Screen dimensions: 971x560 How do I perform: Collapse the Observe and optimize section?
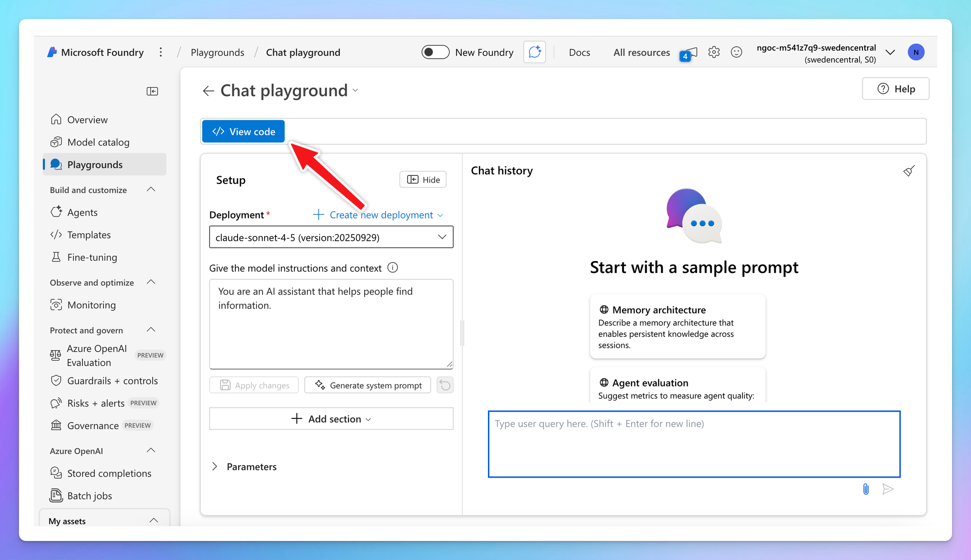coord(151,282)
